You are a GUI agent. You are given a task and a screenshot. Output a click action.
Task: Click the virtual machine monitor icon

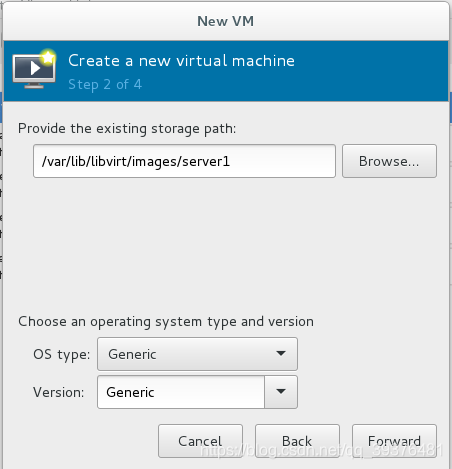34,70
